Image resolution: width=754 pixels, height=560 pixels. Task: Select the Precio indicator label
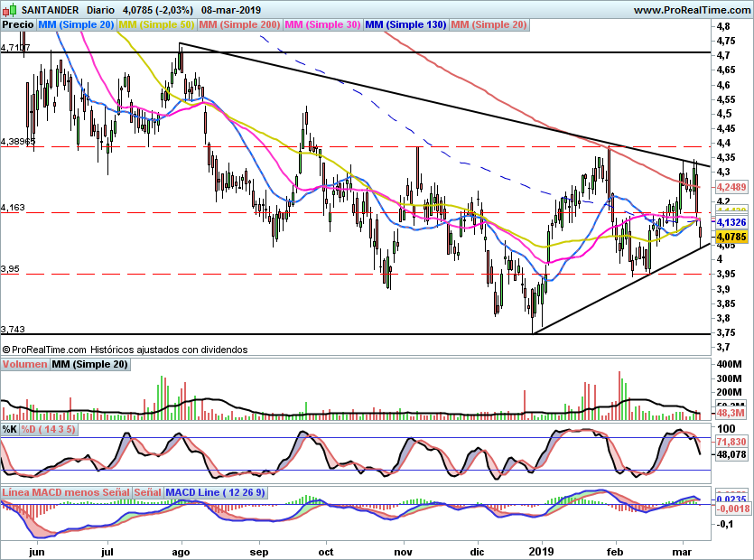(x=18, y=24)
